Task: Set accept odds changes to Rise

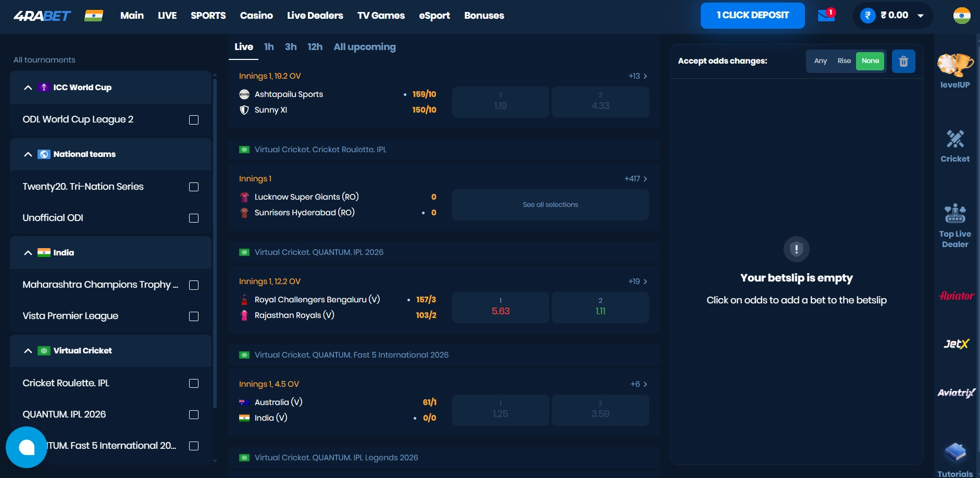Action: 844,61
